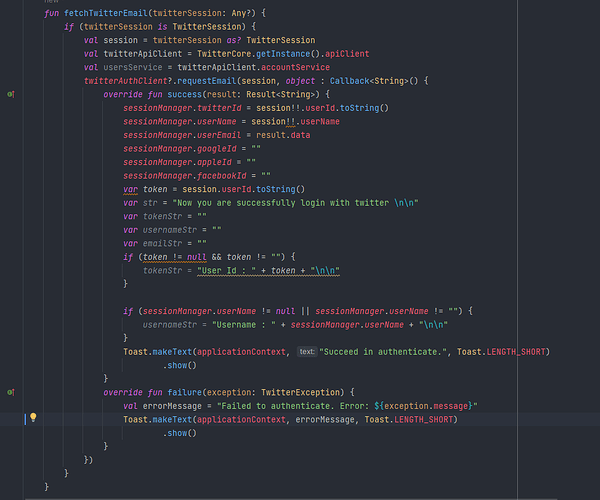This screenshot has width=600, height=500.
Task: Click the failure function name
Action: tap(184, 392)
